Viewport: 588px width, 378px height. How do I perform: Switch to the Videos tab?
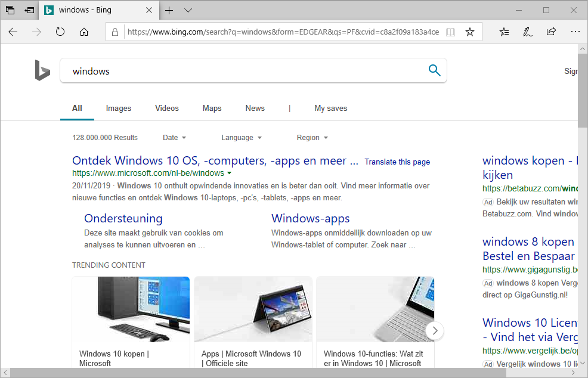[167, 108]
